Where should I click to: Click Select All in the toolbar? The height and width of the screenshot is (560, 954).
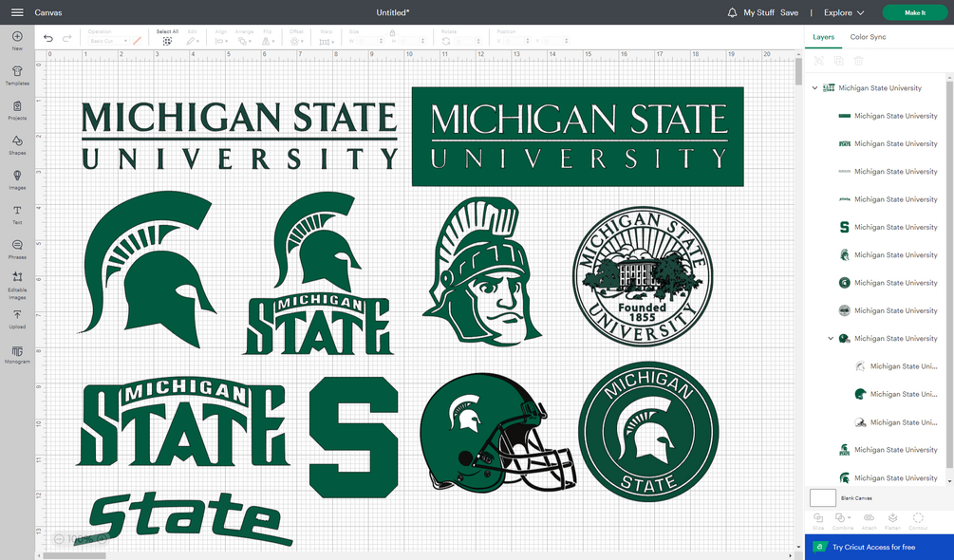tap(167, 38)
